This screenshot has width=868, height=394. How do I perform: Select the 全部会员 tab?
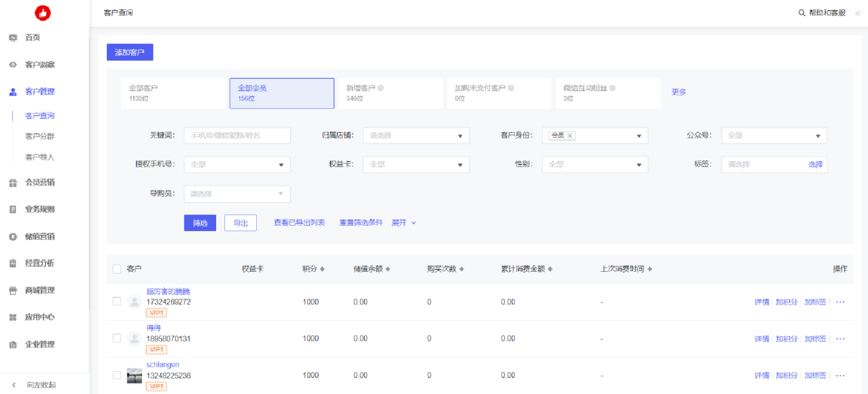282,93
